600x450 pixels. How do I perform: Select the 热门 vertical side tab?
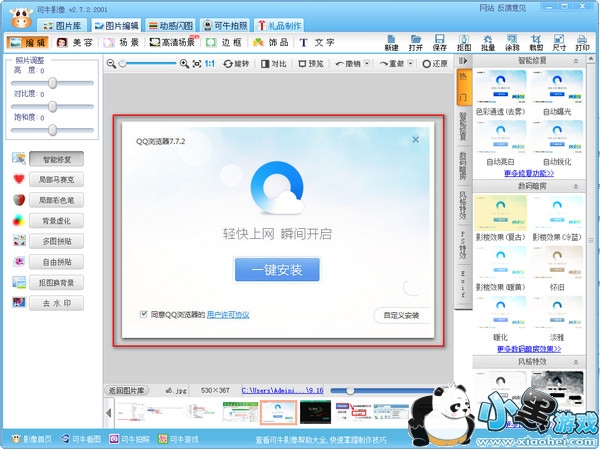coord(463,87)
